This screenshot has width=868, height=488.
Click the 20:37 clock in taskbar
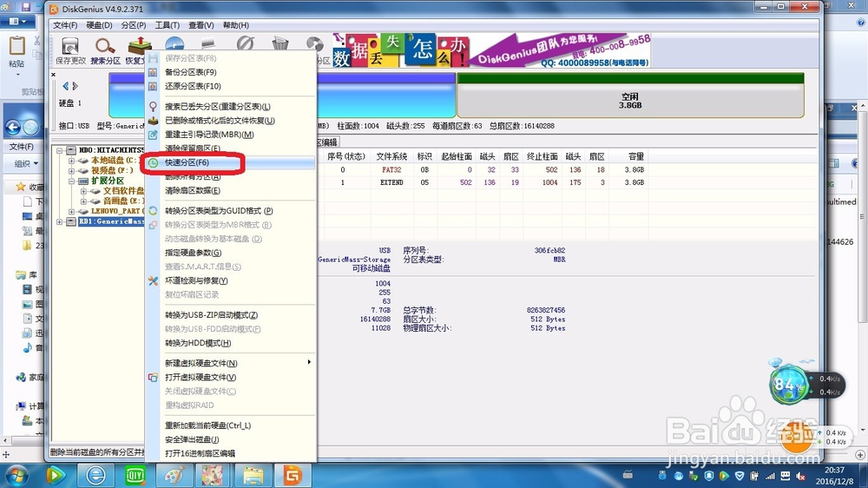coord(834,470)
